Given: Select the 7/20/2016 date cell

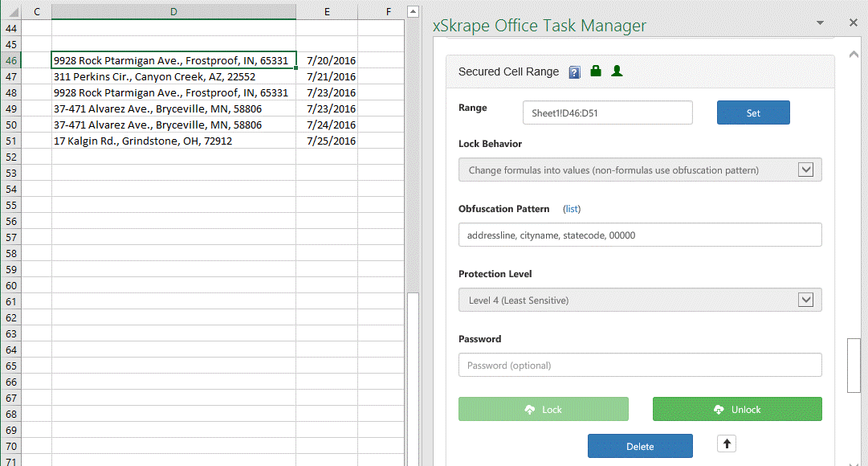Looking at the screenshot, I should 327,60.
